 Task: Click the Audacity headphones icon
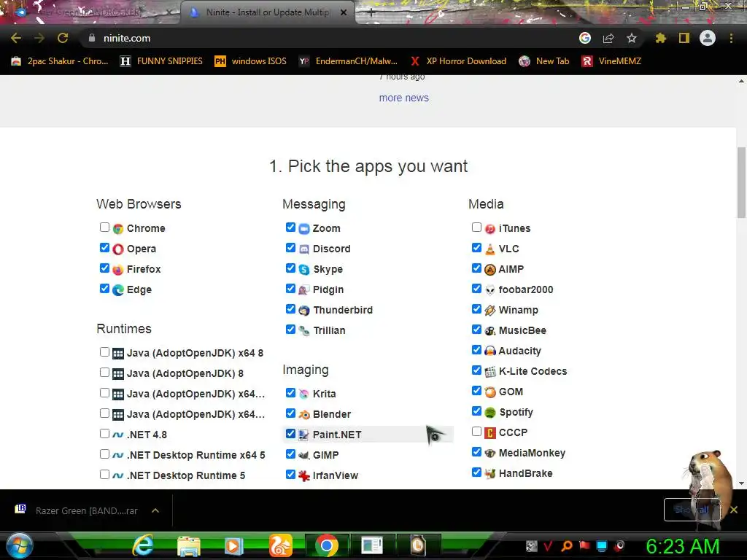click(490, 351)
